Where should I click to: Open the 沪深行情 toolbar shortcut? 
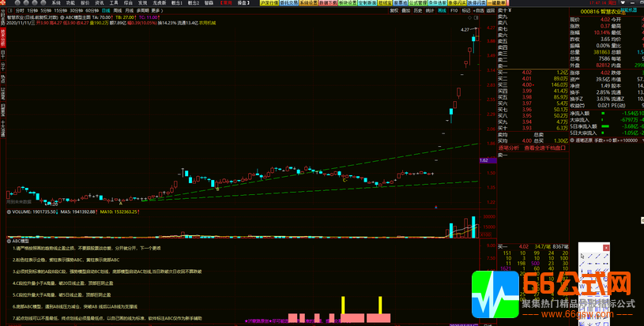pyautogui.click(x=269, y=3)
